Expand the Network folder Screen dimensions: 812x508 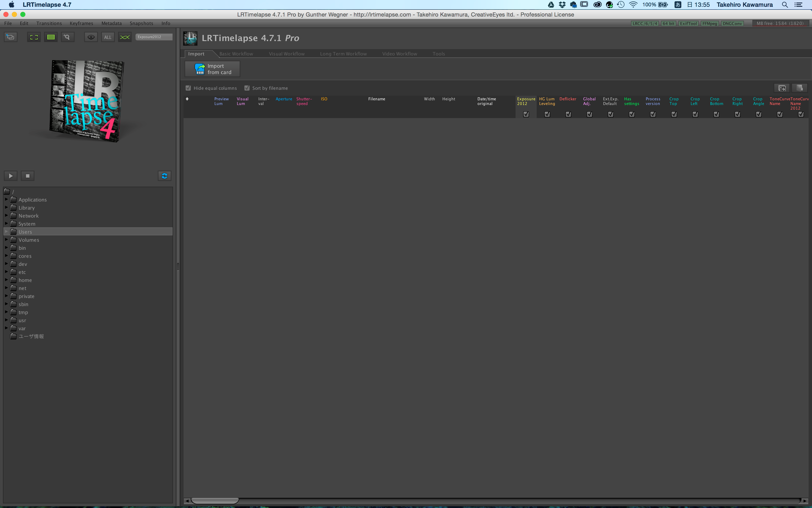[6, 215]
